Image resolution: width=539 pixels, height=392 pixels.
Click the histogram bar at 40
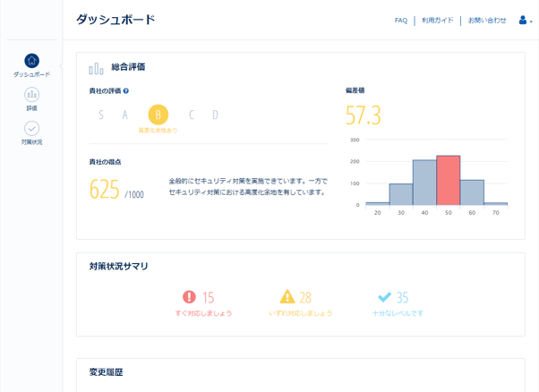(424, 183)
